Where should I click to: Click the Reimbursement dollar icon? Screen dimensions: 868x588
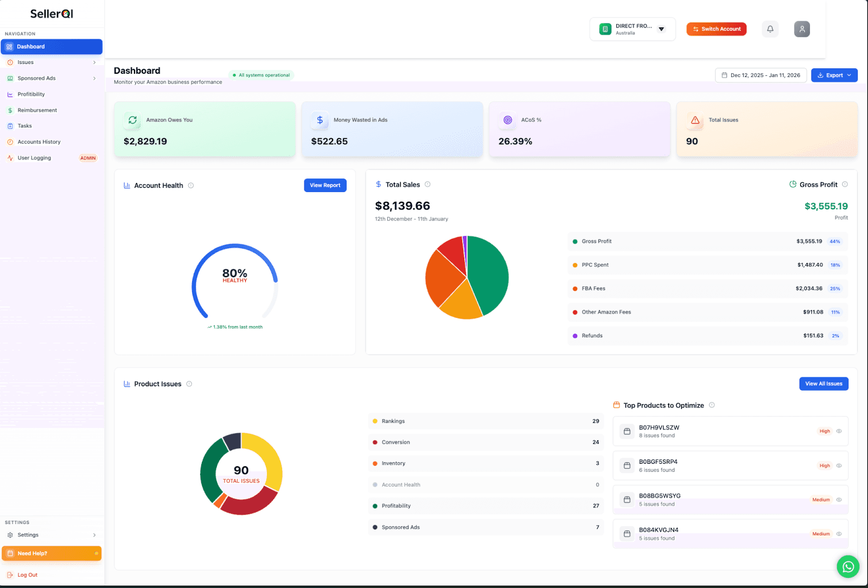click(x=10, y=110)
